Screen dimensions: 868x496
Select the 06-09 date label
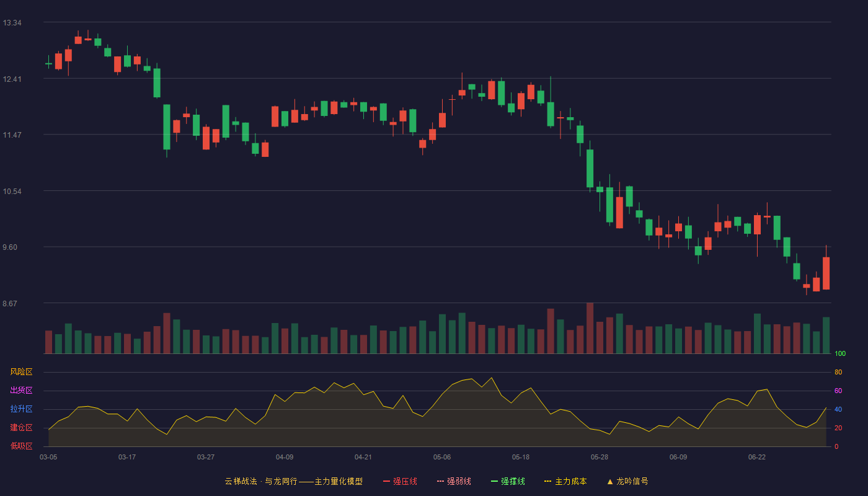(x=678, y=457)
